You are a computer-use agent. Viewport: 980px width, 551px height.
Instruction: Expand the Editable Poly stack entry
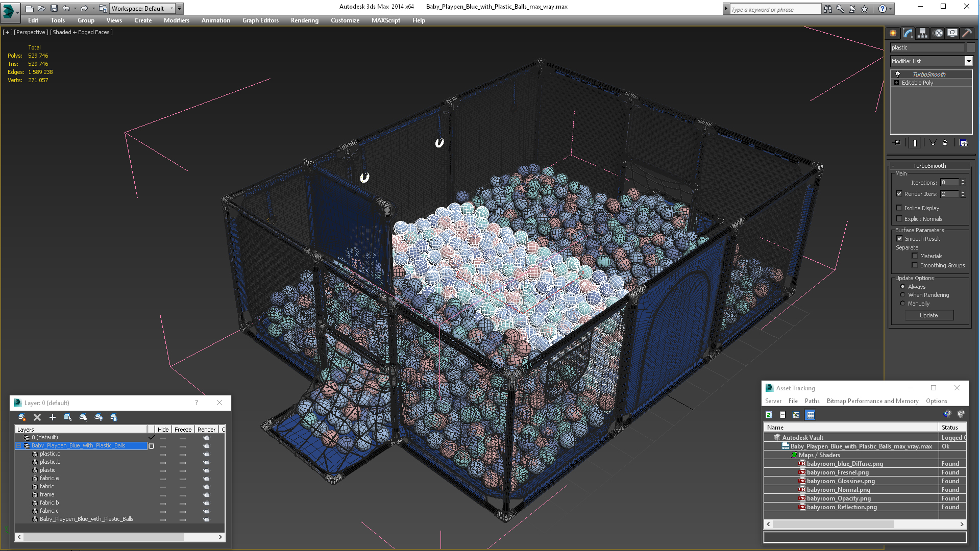pyautogui.click(x=897, y=83)
